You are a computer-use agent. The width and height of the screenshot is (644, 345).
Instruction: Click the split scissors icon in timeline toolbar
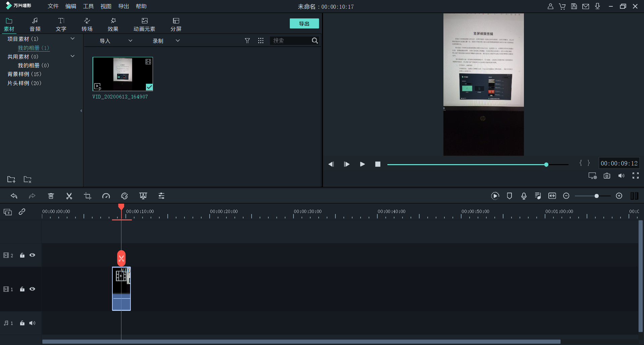click(x=69, y=196)
